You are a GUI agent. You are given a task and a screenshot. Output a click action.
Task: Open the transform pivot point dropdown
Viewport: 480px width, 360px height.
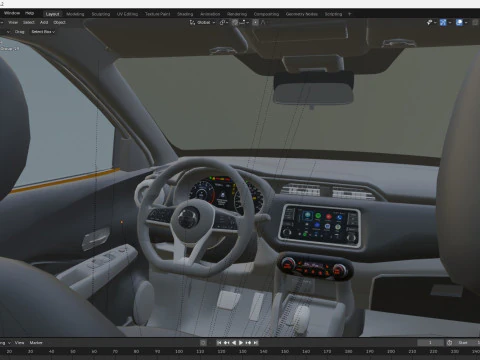pyautogui.click(x=224, y=22)
